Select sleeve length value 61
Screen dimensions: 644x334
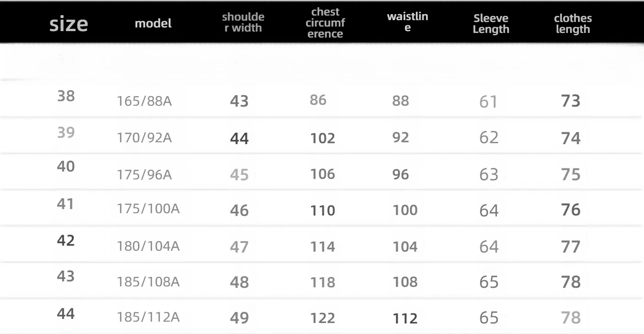(x=488, y=102)
